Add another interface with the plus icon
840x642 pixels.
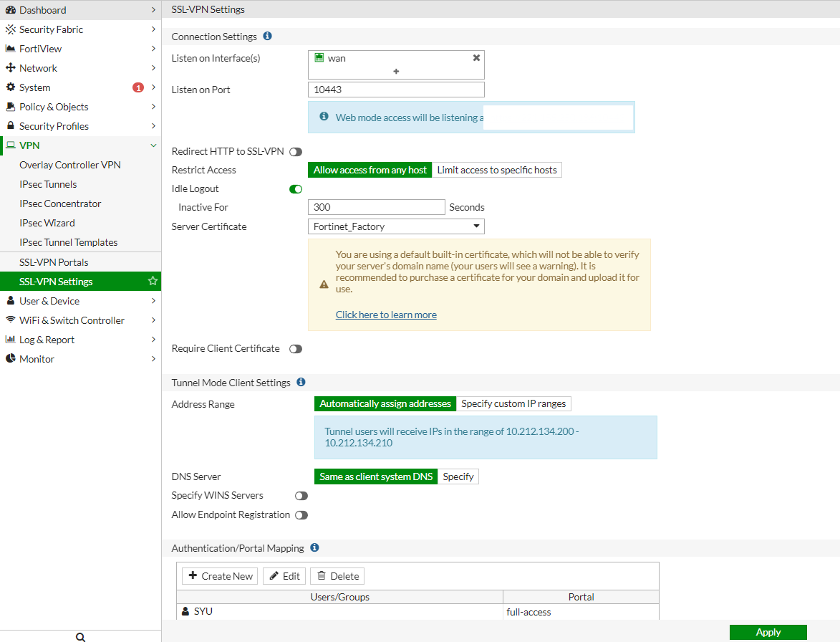[396, 71]
